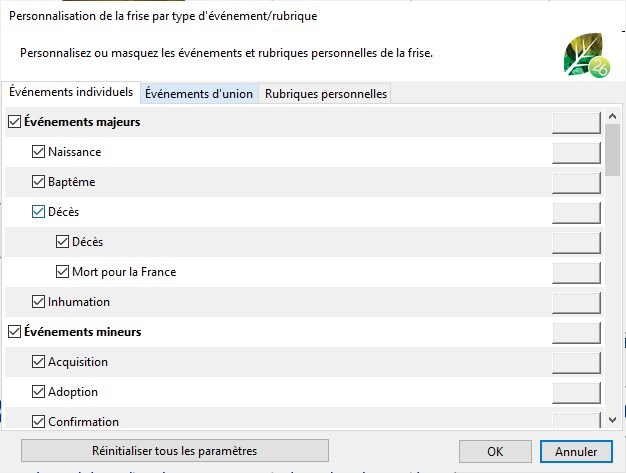Toggle the Inhumation checkbox
The width and height of the screenshot is (626, 473).
click(x=38, y=302)
